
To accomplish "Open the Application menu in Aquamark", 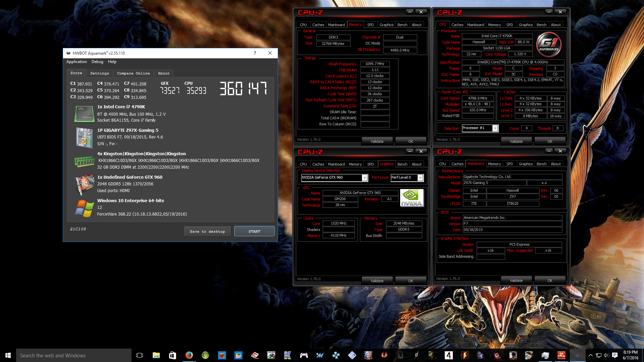I will 76,62.
